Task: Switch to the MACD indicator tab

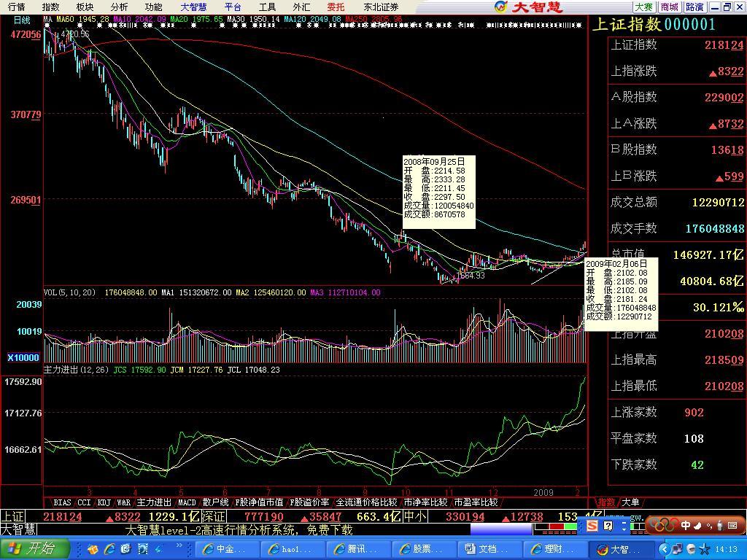Action: click(187, 502)
